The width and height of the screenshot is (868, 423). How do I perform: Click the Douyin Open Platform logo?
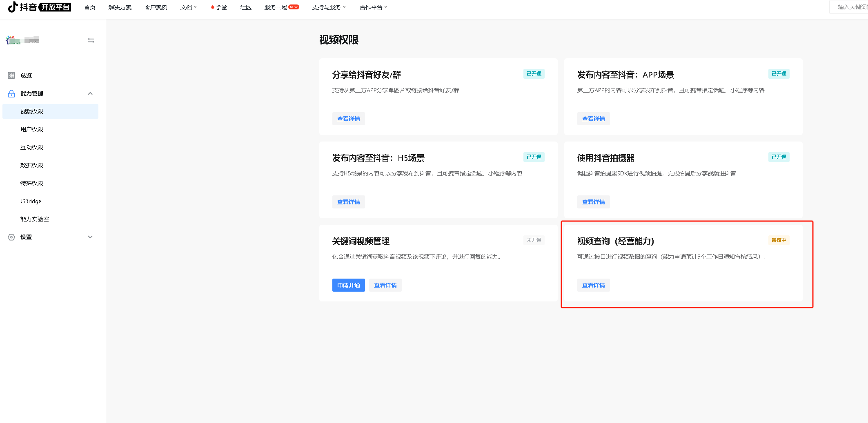(x=40, y=7)
